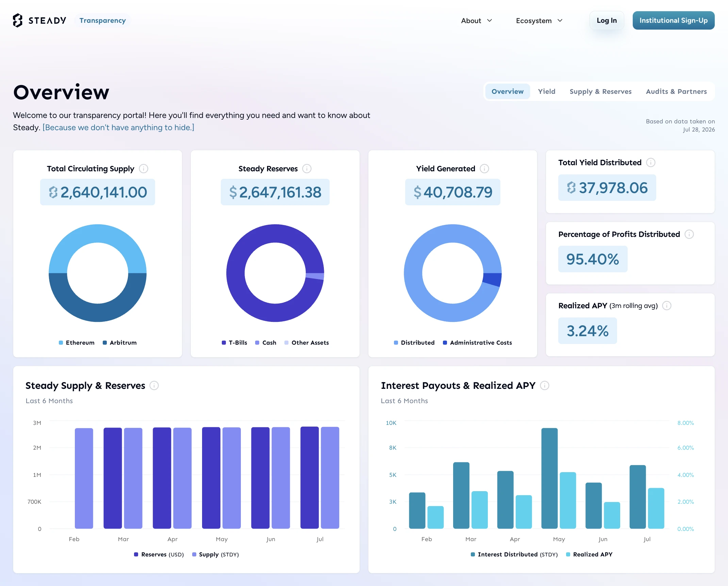
Task: Toggle the Ethereum legend series
Action: [x=77, y=343]
